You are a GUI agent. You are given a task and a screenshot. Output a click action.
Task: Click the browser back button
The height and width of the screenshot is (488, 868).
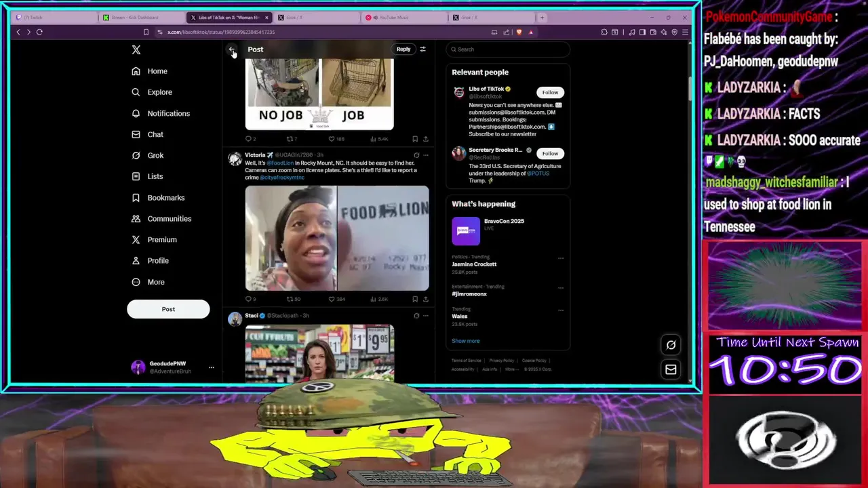pyautogui.click(x=18, y=32)
